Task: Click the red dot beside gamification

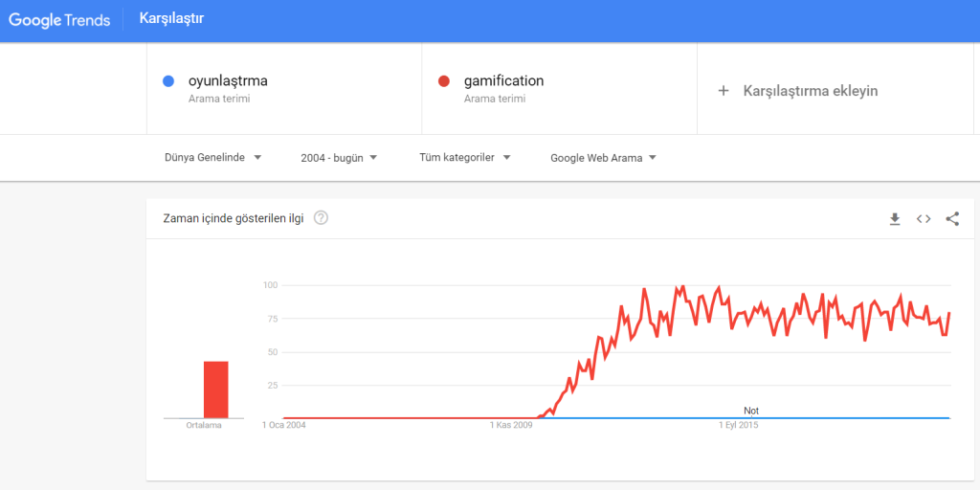Action: coord(443,81)
